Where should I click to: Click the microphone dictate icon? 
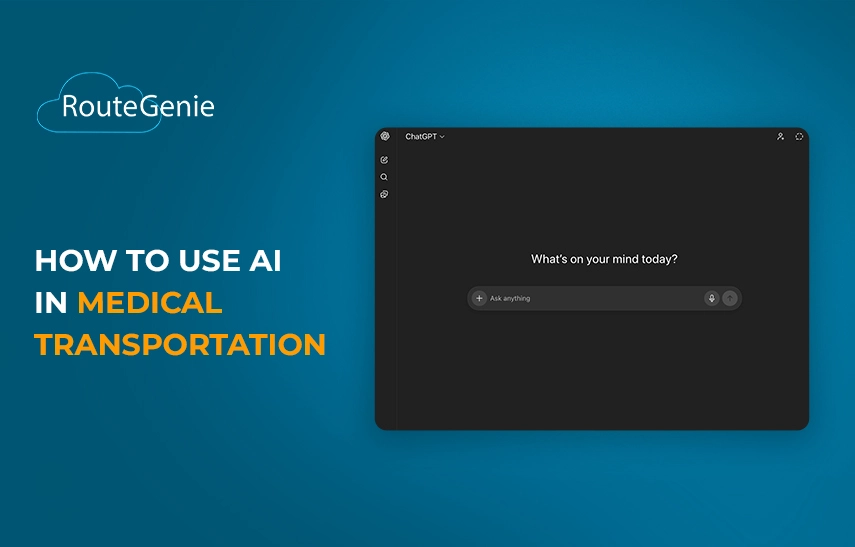[x=712, y=298]
